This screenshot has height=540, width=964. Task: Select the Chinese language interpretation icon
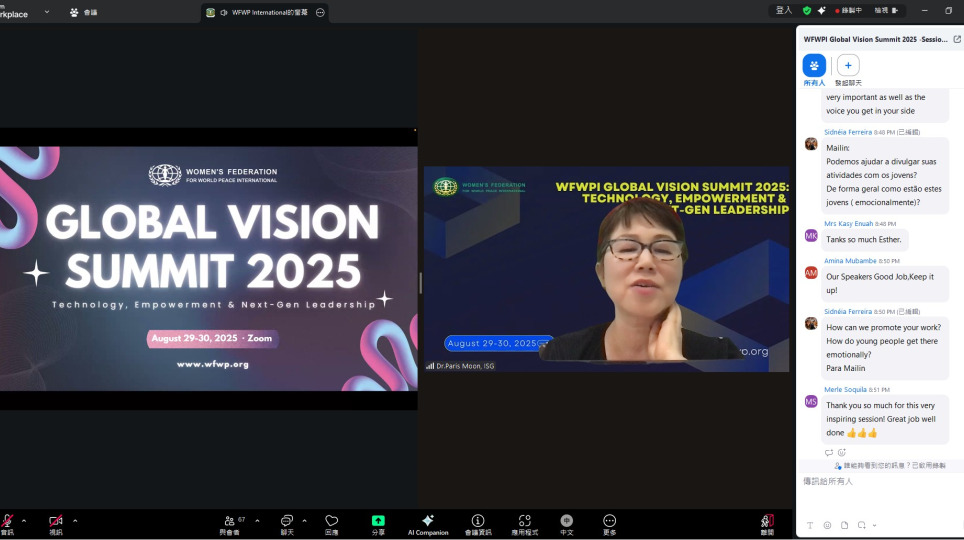[x=567, y=521]
